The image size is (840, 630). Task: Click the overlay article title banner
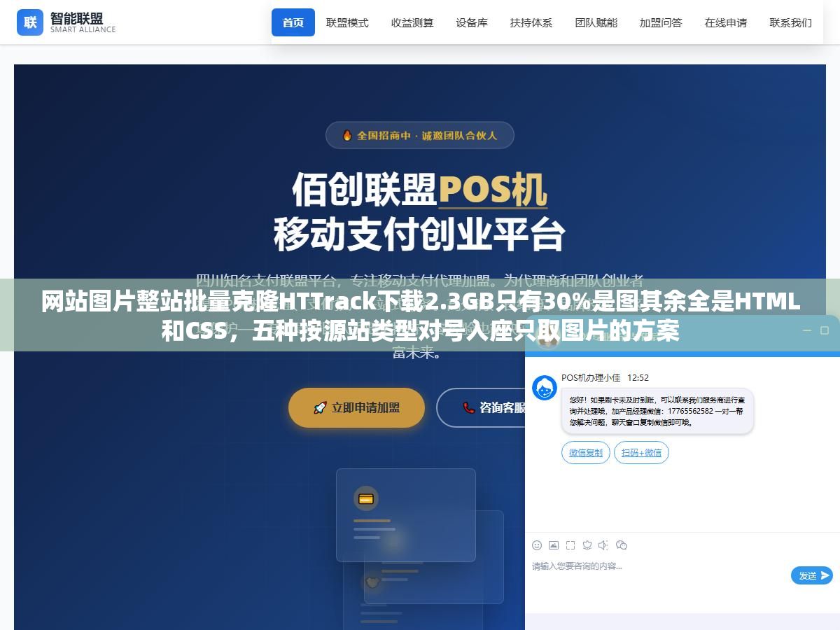[x=420, y=315]
